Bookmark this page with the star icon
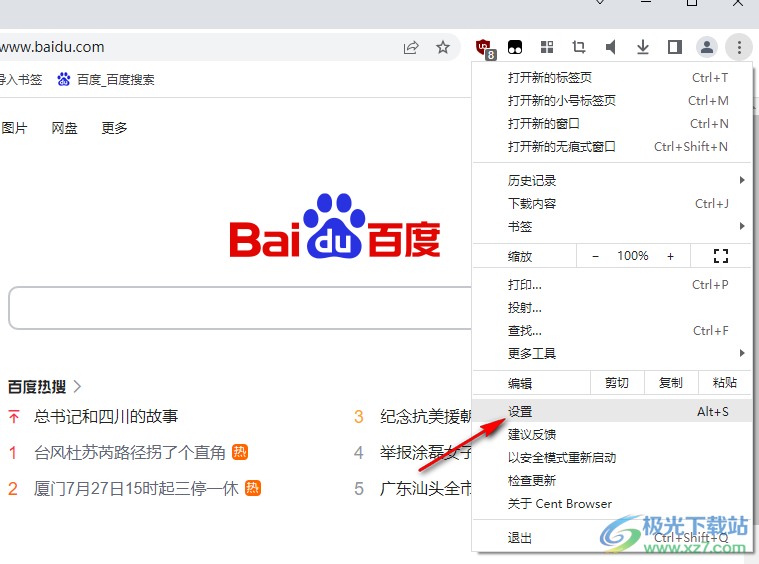Viewport: 759px width, 564px height. tap(442, 47)
